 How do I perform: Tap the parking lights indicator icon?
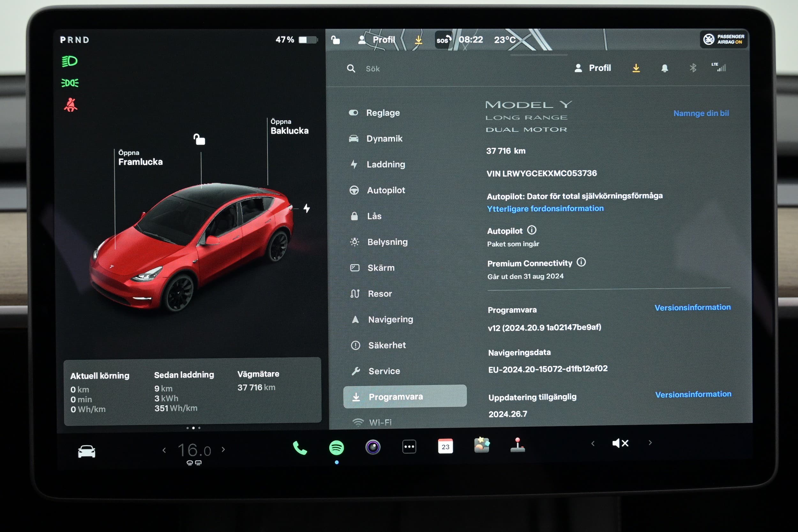point(70,83)
